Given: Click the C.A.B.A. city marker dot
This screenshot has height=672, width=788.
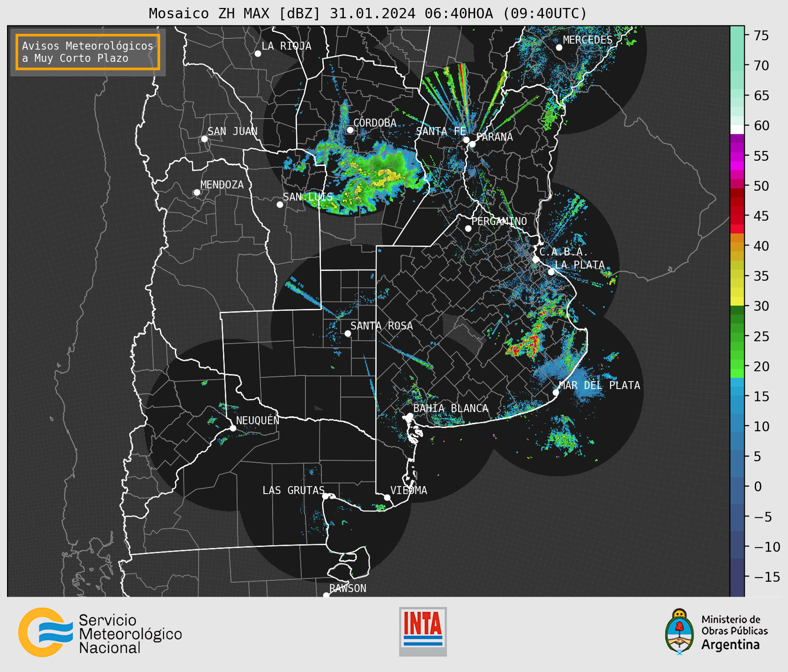Looking at the screenshot, I should click(x=536, y=259).
